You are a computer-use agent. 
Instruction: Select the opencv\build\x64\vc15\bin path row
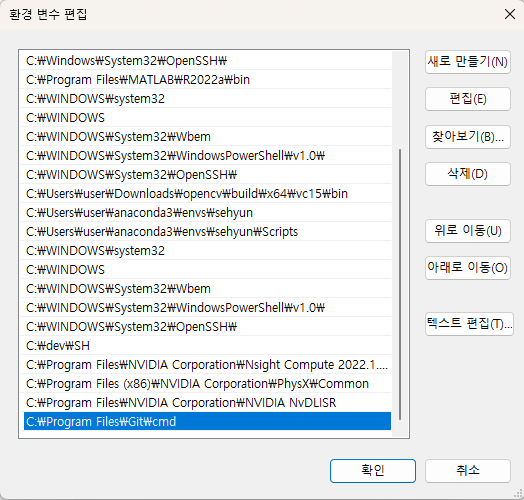click(x=206, y=194)
